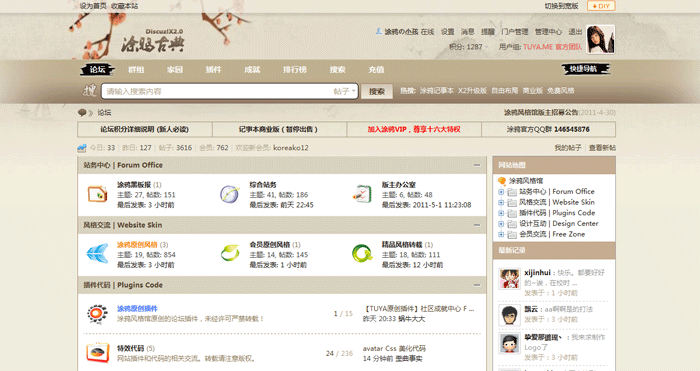The width and height of the screenshot is (700, 371).
Task: Open the avatar Css 美化代码 latest post
Action: tap(394, 348)
